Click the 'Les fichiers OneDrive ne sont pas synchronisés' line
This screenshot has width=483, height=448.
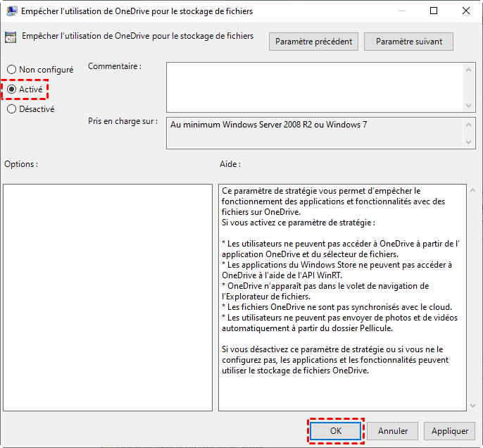[x=337, y=307]
